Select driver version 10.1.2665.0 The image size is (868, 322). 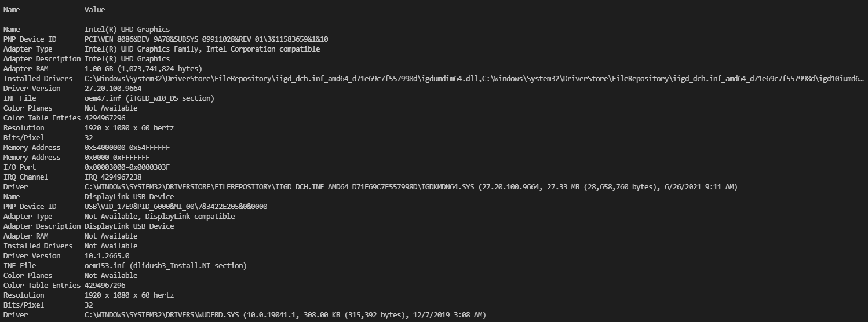pyautogui.click(x=107, y=255)
